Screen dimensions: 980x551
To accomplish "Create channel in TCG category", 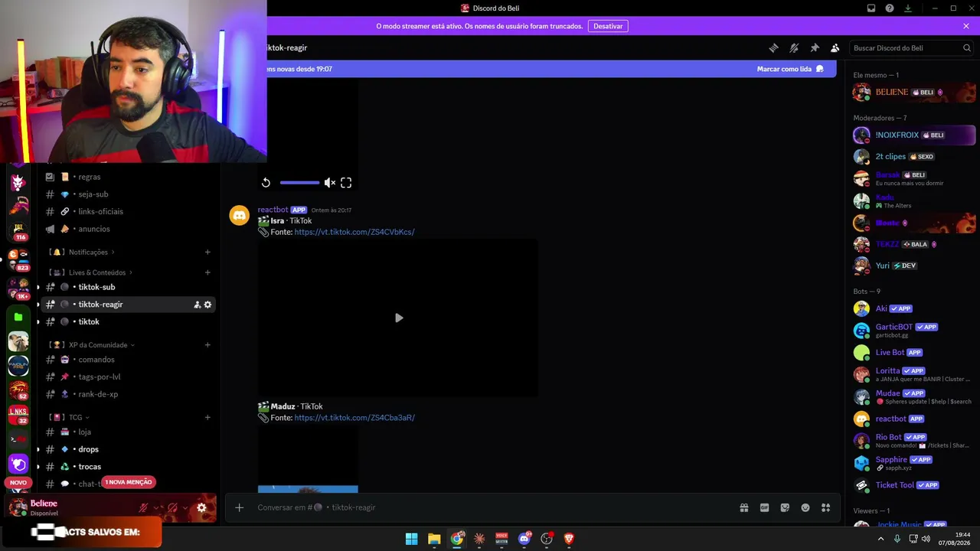I will 207,418.
